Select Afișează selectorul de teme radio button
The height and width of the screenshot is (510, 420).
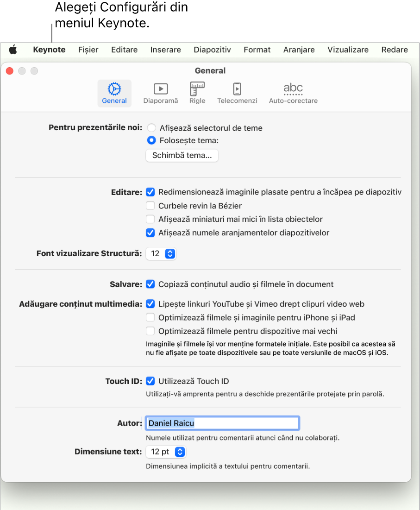click(x=151, y=128)
